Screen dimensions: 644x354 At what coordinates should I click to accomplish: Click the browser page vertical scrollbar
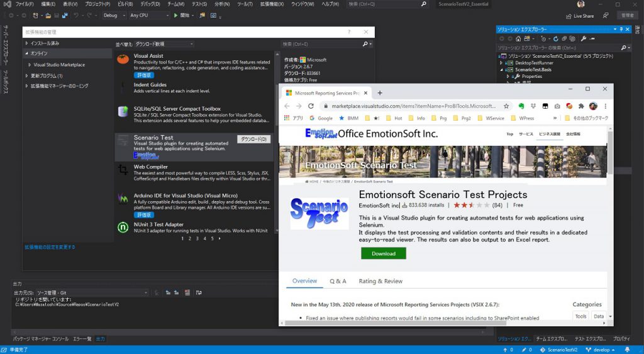click(609, 152)
